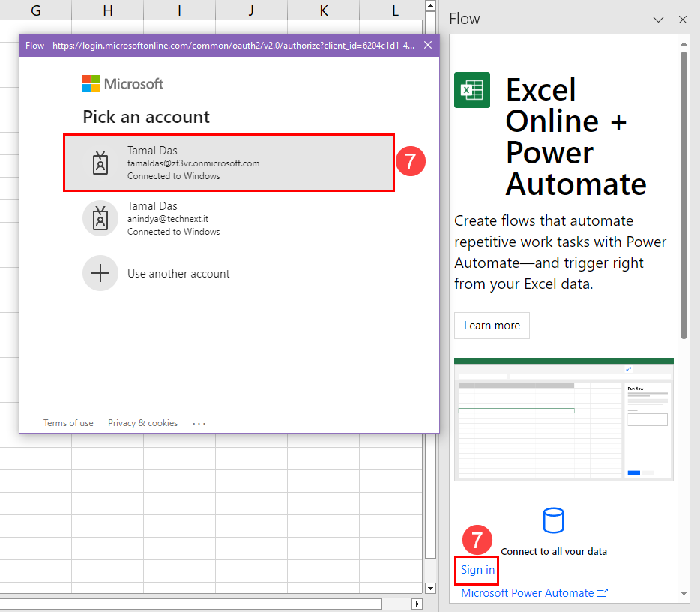Select column H header
This screenshot has width=700, height=612.
[108, 10]
